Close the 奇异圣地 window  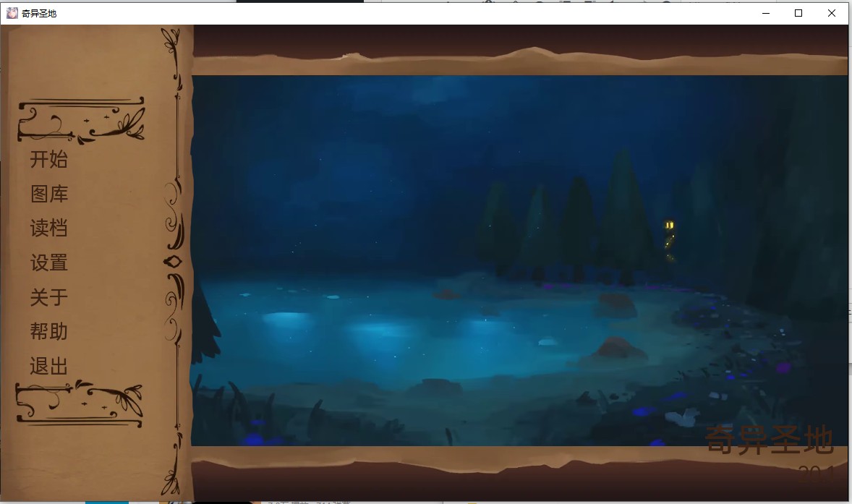[x=832, y=13]
